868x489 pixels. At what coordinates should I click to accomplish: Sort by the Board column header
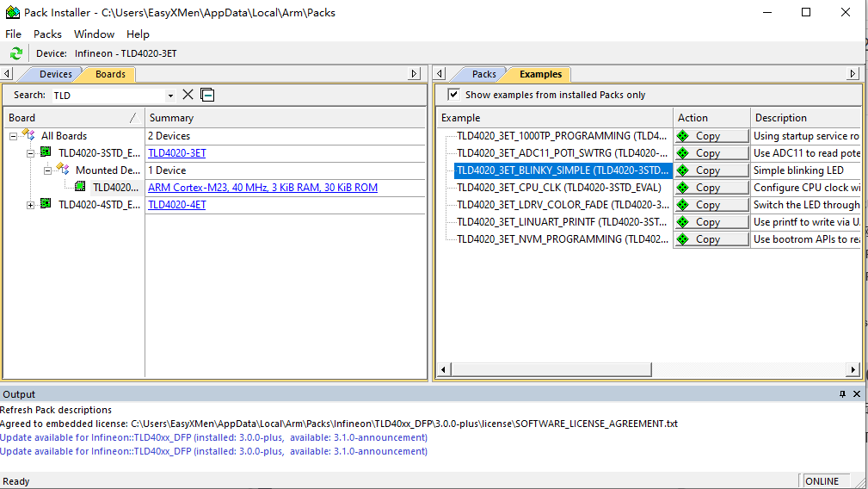pos(74,117)
